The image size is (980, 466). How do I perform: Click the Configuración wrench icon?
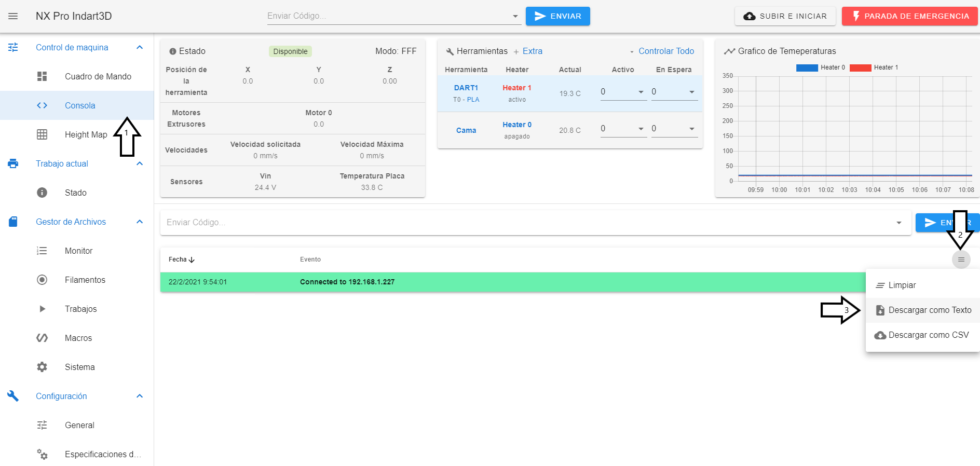[13, 395]
